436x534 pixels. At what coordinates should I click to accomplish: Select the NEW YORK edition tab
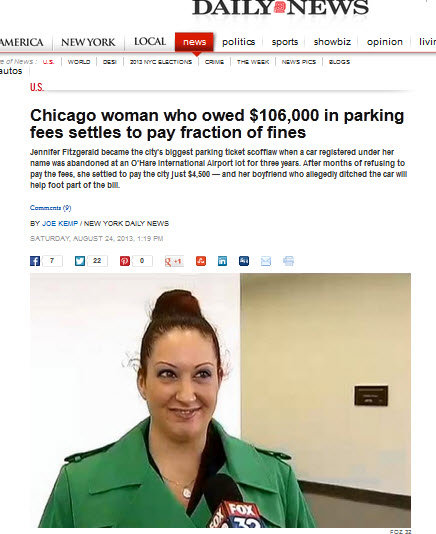[x=88, y=42]
